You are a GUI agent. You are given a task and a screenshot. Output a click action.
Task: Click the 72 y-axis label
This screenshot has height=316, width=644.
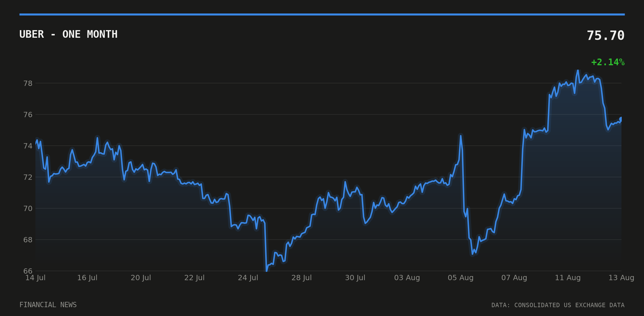(28, 177)
